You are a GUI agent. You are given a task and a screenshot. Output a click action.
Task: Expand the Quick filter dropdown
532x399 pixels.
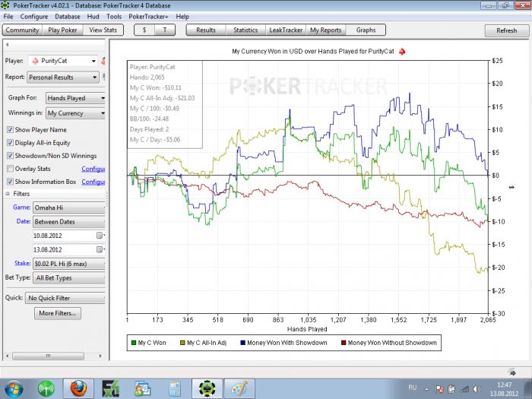coord(65,298)
